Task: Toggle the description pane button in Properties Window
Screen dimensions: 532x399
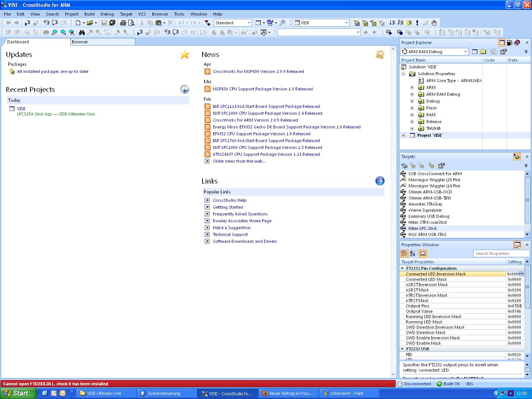Action: (x=423, y=253)
